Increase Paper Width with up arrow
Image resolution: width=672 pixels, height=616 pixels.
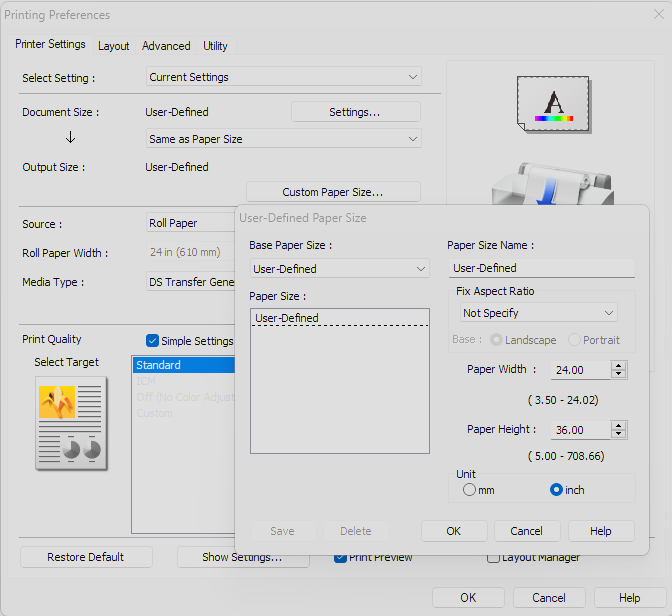(x=618, y=365)
